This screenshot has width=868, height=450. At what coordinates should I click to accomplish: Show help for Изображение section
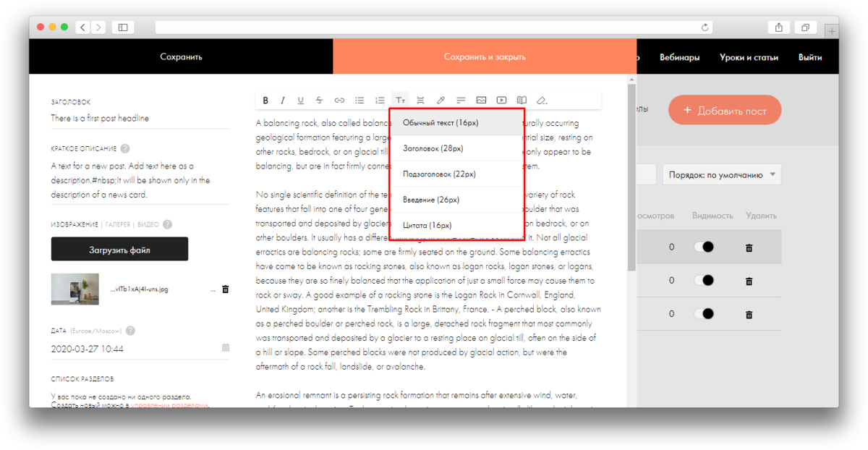168,224
